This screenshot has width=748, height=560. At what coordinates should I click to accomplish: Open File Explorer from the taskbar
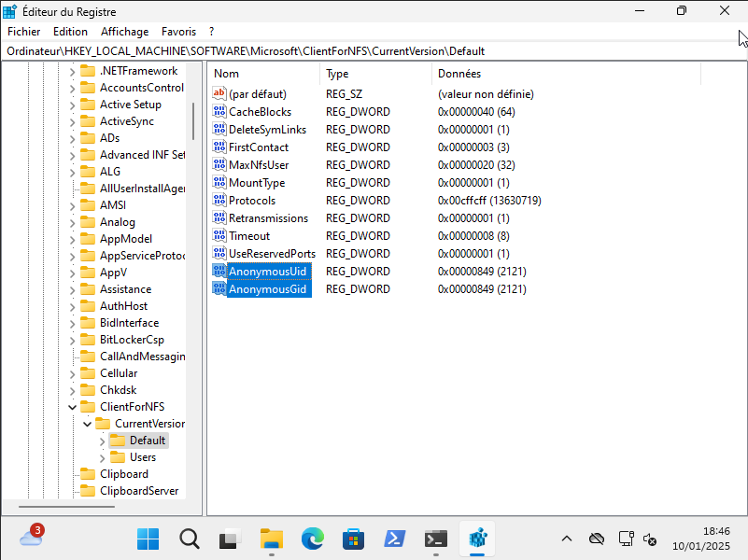(272, 539)
